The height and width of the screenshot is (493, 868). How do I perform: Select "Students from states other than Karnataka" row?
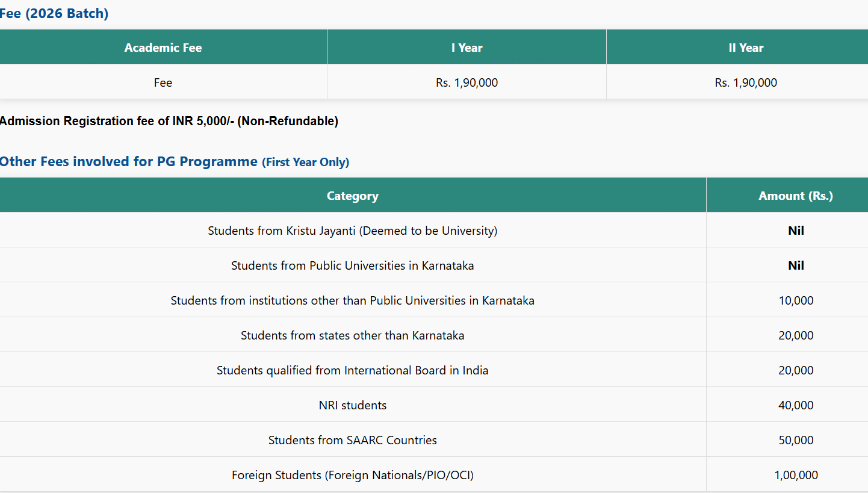353,335
